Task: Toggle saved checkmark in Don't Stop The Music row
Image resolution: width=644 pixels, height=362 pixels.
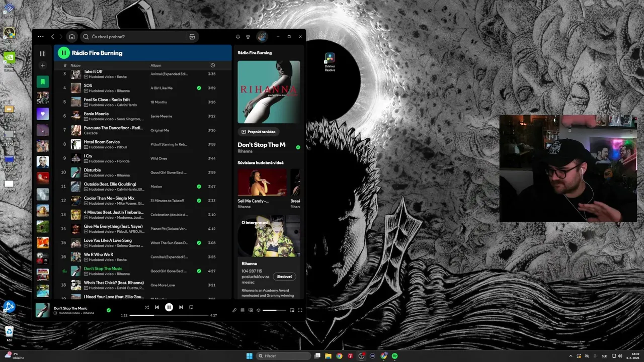Action: 199,271
